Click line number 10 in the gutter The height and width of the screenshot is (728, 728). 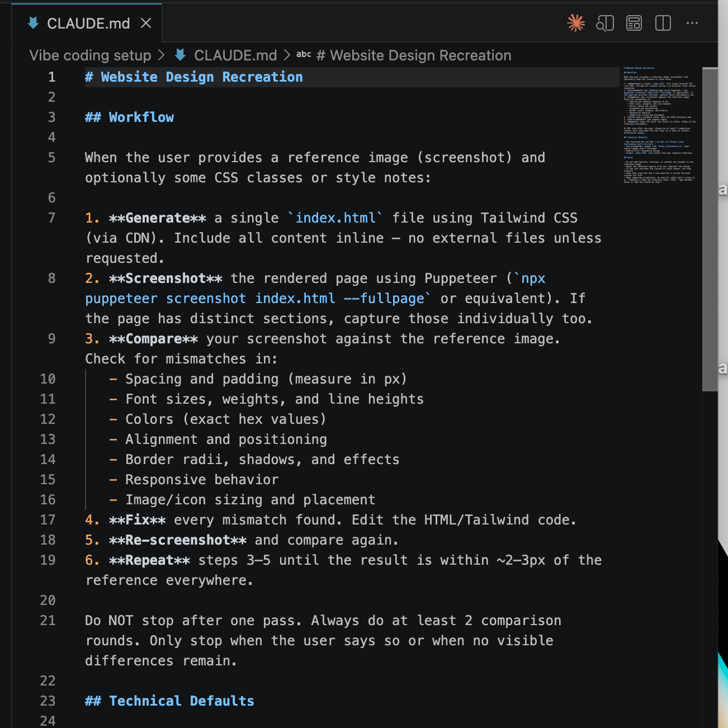pyautogui.click(x=48, y=379)
